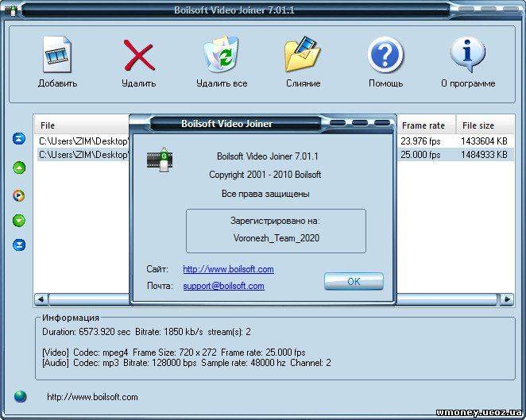
Task: Select the file row with 25.000 fps
Action: pyautogui.click(x=275, y=155)
